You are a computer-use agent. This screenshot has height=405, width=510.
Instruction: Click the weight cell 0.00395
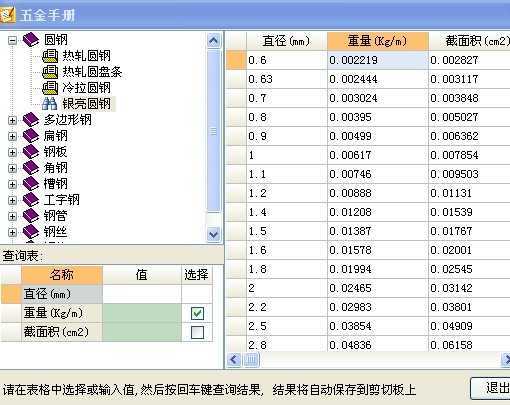[x=378, y=117]
